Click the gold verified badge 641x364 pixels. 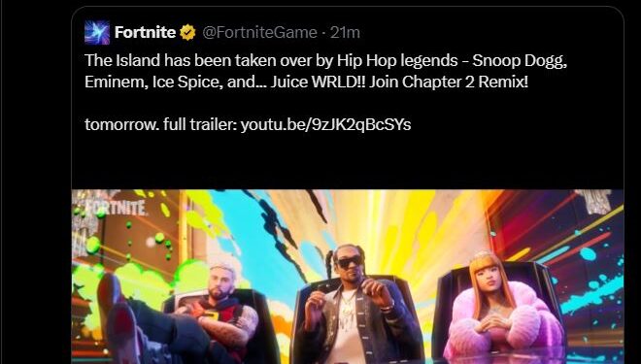(x=187, y=32)
